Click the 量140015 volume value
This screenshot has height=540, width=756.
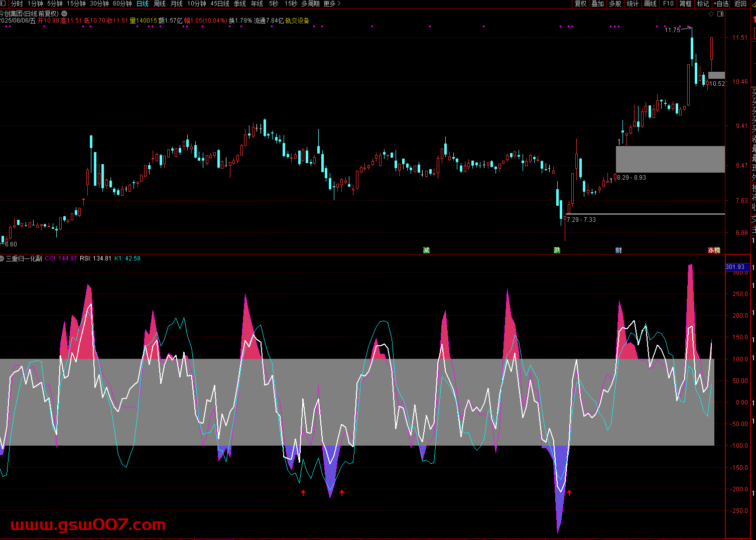[x=143, y=21]
